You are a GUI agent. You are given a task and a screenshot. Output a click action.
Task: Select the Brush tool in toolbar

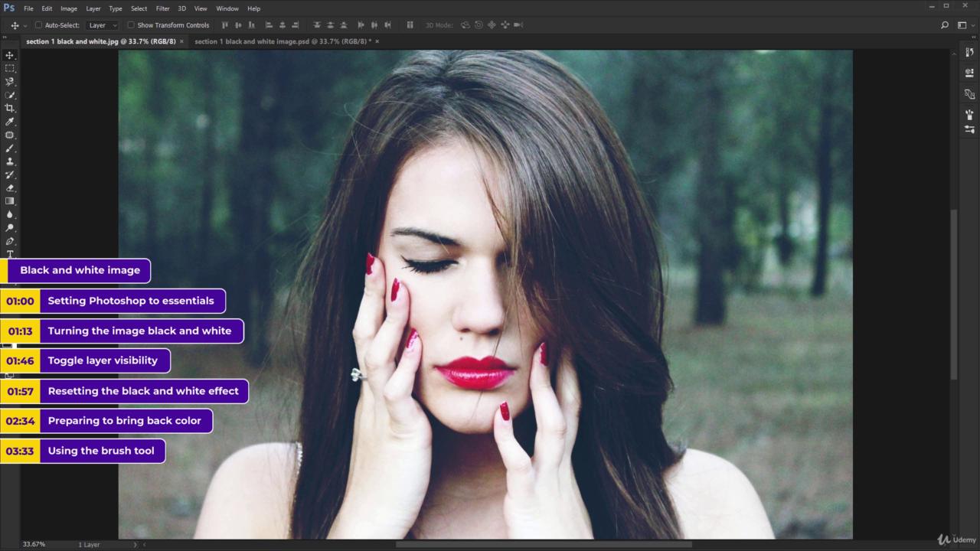tap(10, 148)
